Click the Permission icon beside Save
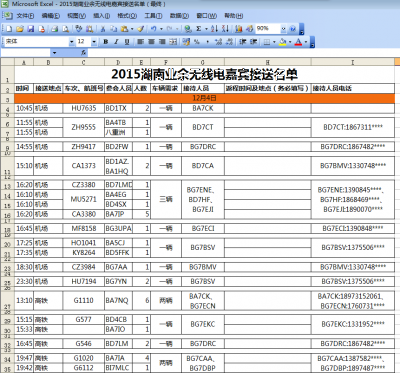 pos(42,29)
